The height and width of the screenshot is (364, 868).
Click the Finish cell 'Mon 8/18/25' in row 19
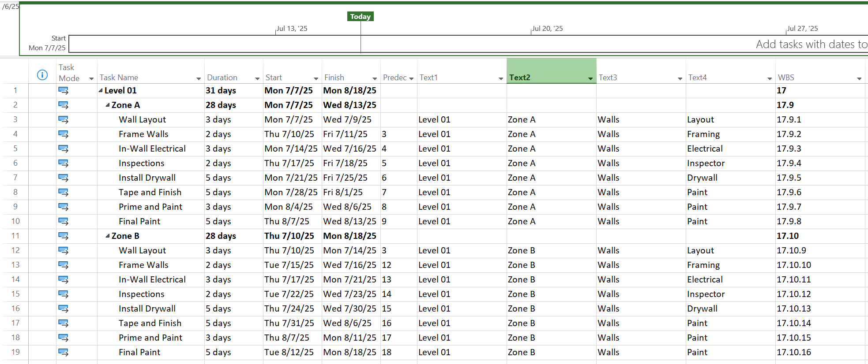pyautogui.click(x=350, y=352)
